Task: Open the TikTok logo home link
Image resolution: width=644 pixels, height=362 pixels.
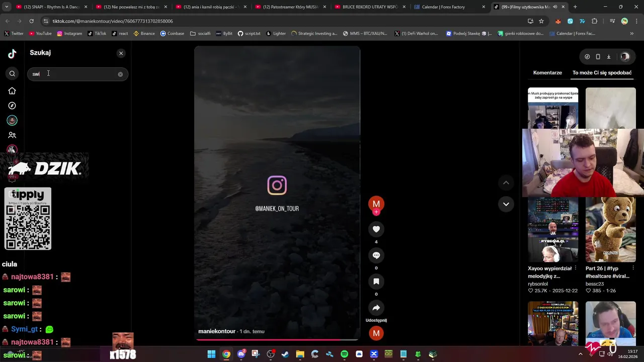Action: point(12,53)
